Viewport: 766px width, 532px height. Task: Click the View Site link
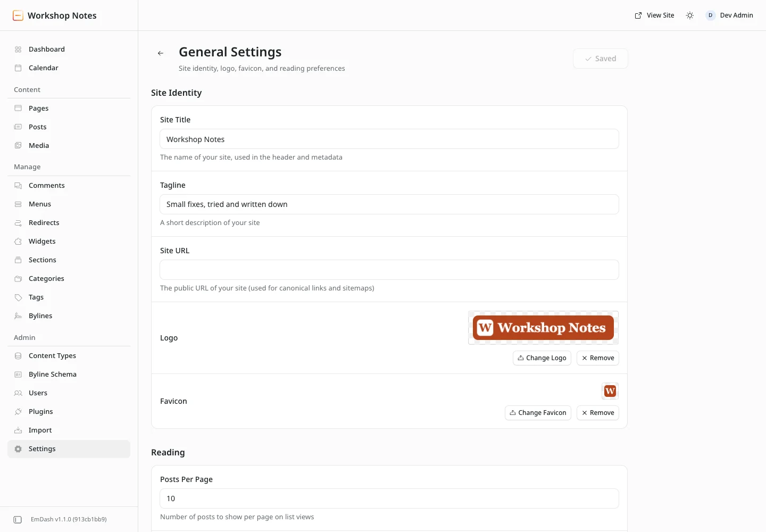[654, 15]
